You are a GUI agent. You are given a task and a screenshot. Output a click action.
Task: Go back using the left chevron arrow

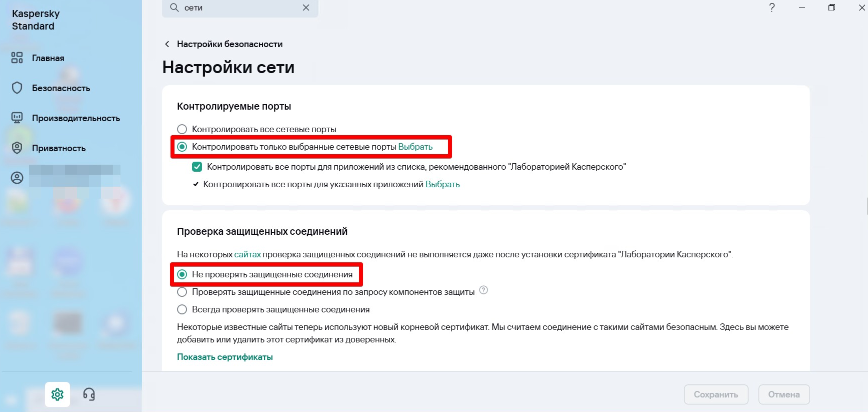click(167, 44)
